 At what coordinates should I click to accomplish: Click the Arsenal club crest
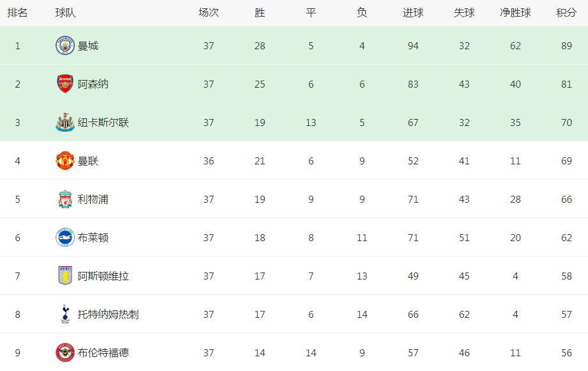coord(65,84)
